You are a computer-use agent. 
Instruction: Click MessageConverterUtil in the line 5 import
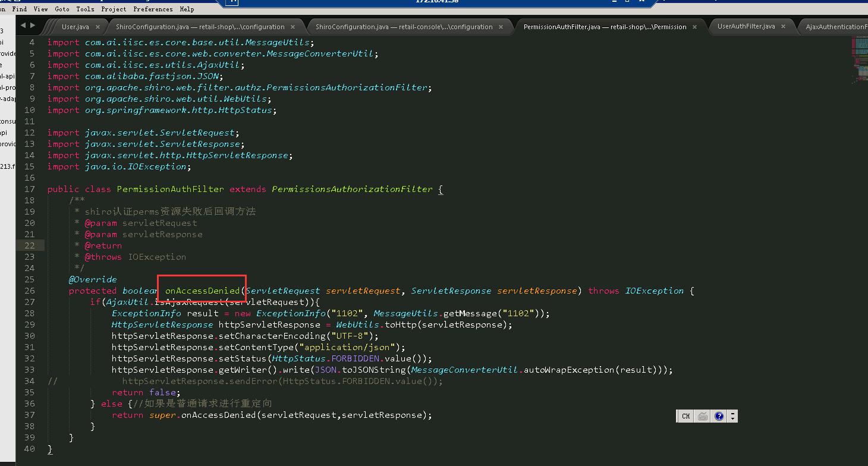pyautogui.click(x=320, y=53)
